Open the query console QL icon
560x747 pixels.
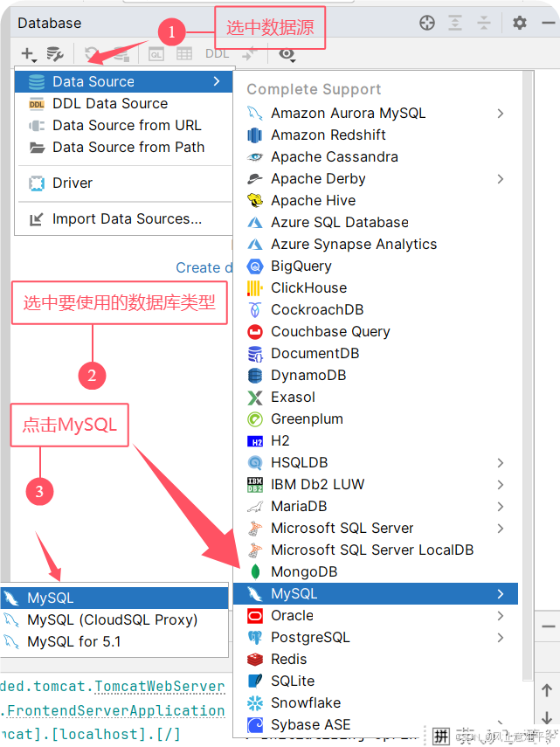(156, 54)
